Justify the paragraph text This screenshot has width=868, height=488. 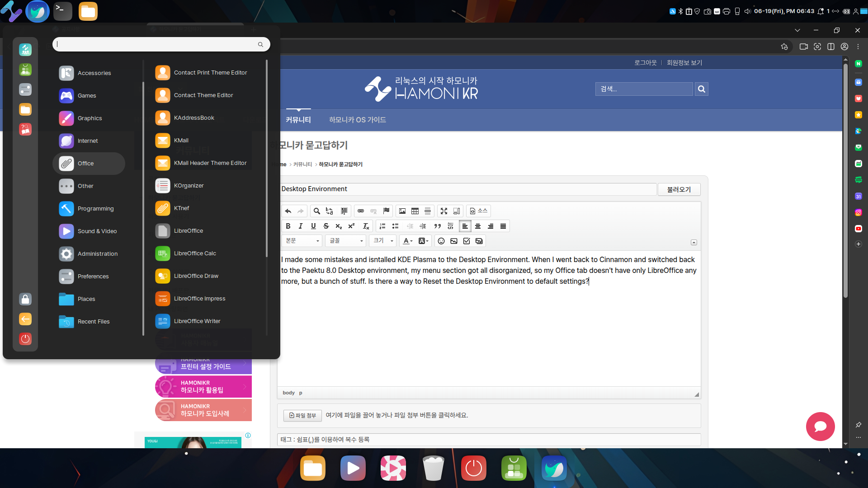point(503,226)
